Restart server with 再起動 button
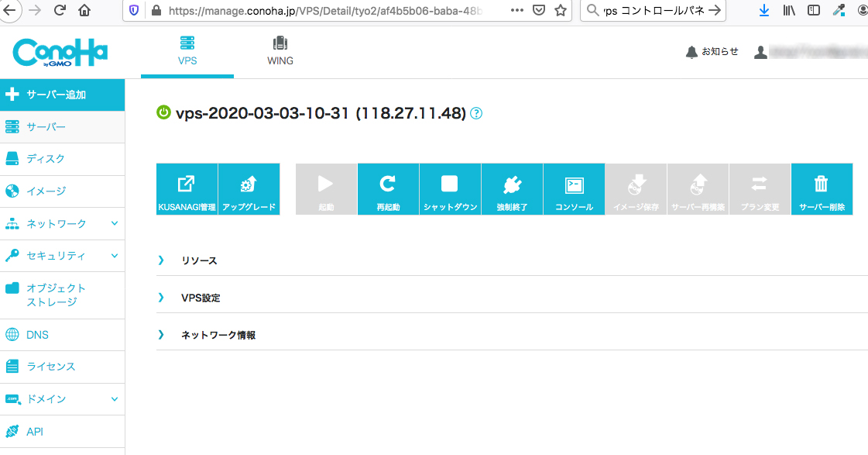Screen dimensions: 868x455 (388, 189)
